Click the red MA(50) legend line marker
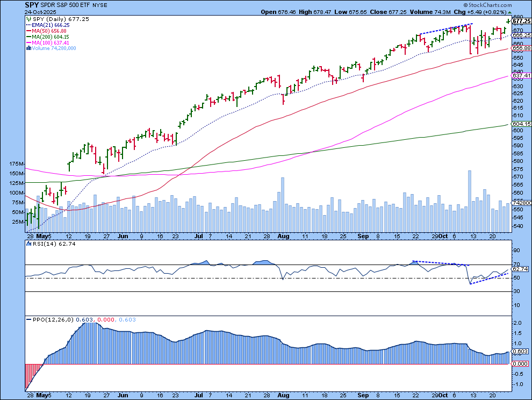The width and height of the screenshot is (532, 400). [28, 31]
